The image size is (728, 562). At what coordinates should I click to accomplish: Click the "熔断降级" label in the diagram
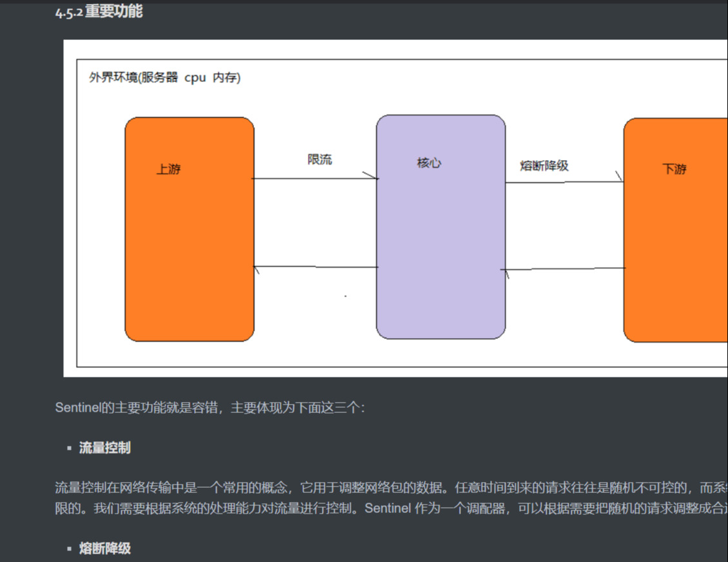coord(544,165)
